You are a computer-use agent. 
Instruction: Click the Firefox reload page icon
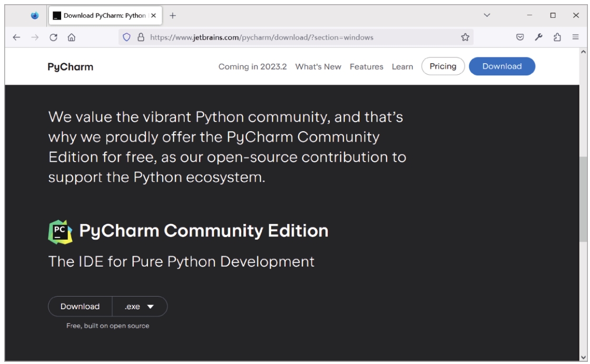pyautogui.click(x=53, y=37)
